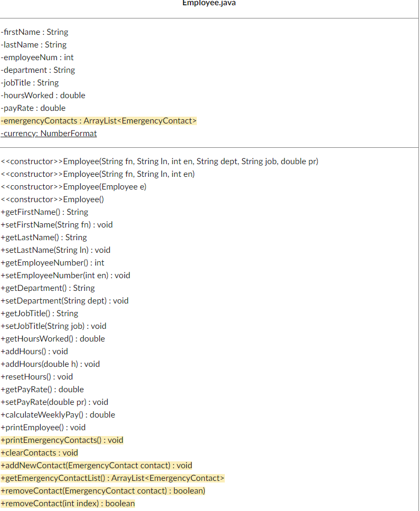Image resolution: width=420 pixels, height=511 pixels.
Task: Click +removeContact(int index) : boolean method
Action: click(x=68, y=505)
